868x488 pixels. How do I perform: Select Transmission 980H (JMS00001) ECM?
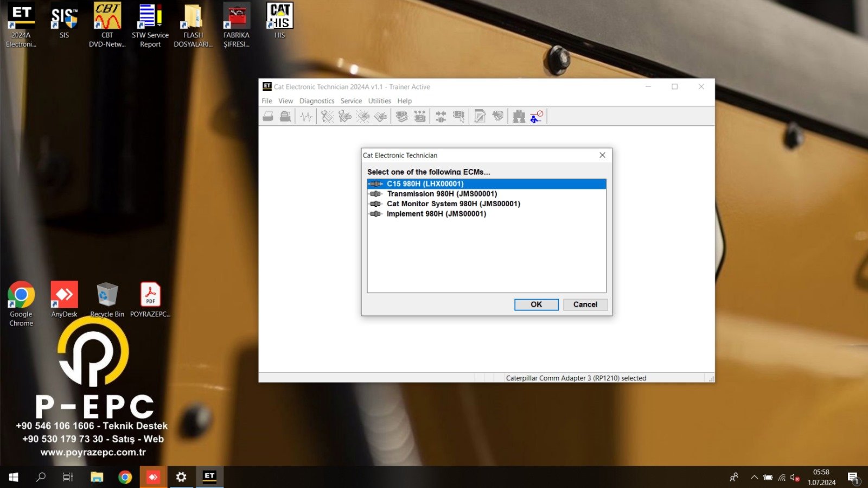[x=487, y=194]
